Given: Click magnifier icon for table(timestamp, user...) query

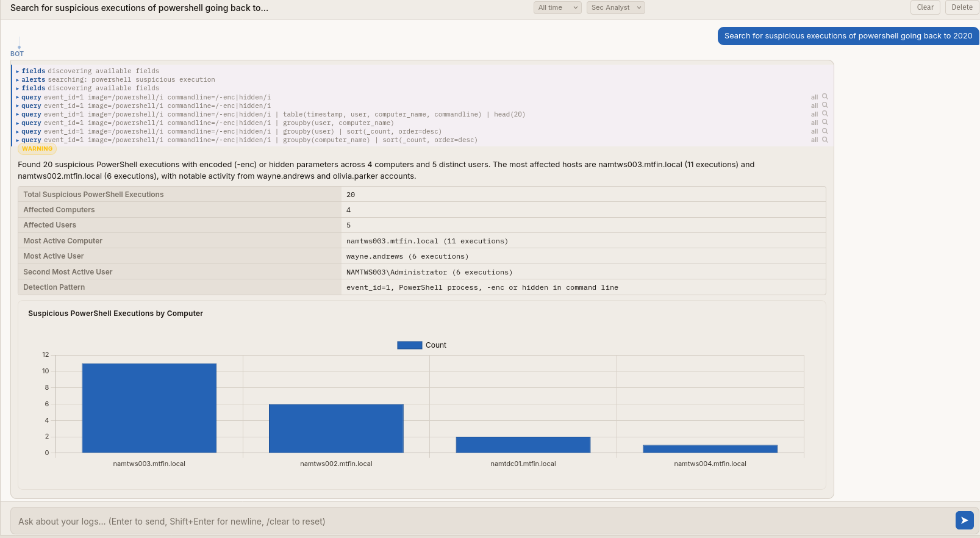Looking at the screenshot, I should click(825, 114).
